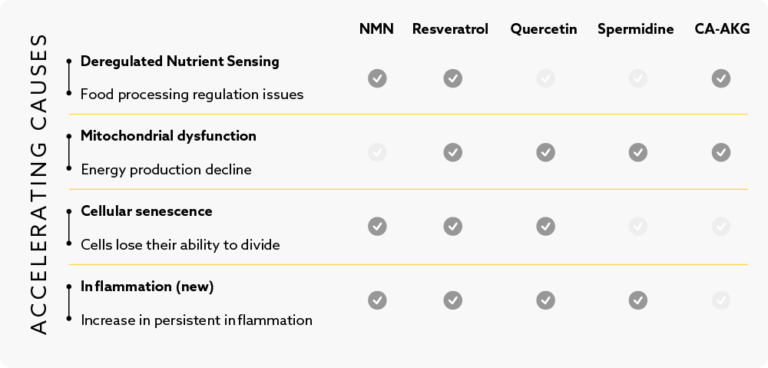Viewport: 768px width, 368px height.
Task: Click Quercetin checkmark for Cellular senescence
Action: (546, 226)
